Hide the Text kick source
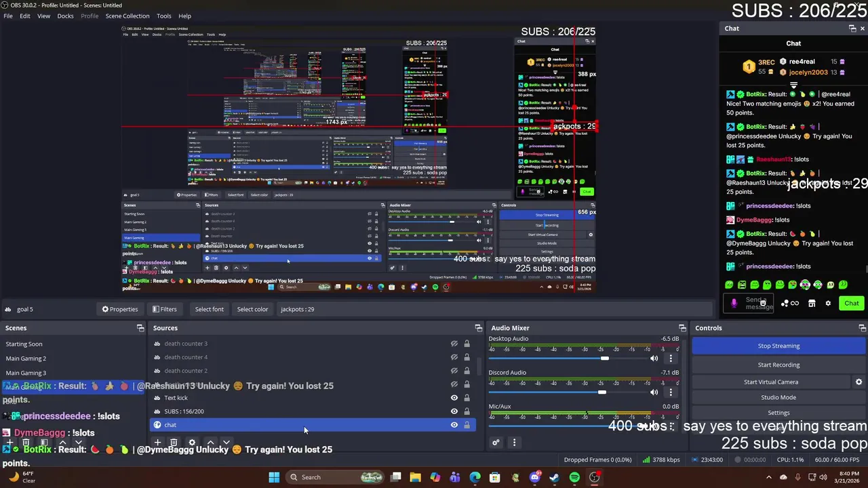This screenshot has width=868, height=488. pos(454,398)
